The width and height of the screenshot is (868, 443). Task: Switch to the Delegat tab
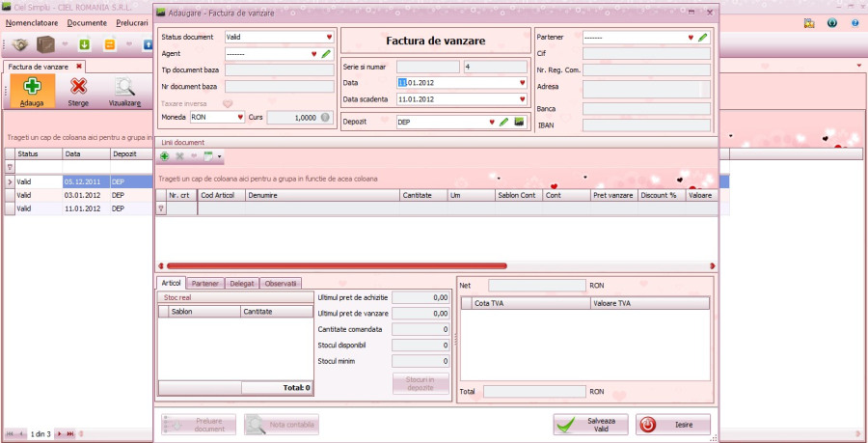242,284
